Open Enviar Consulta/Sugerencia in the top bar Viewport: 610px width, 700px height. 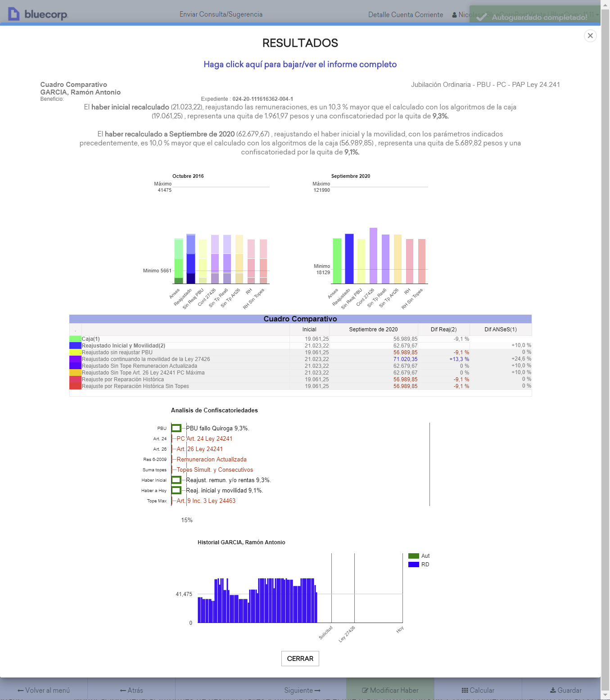[221, 14]
